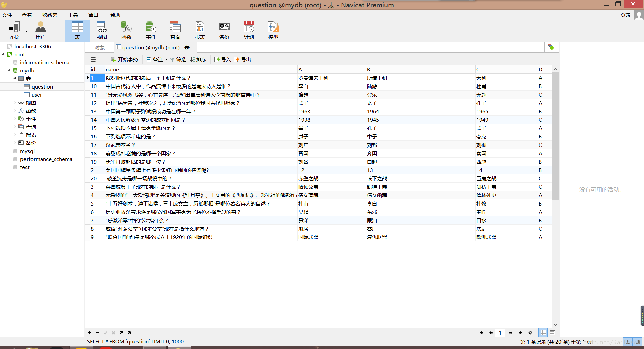
Task: Click the user avatar icon beside 登录
Action: click(639, 15)
